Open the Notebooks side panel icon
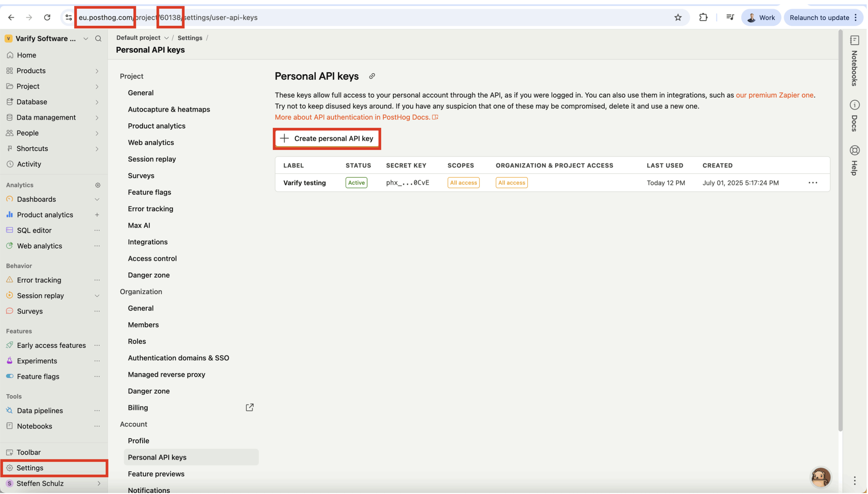868x494 pixels. click(855, 40)
